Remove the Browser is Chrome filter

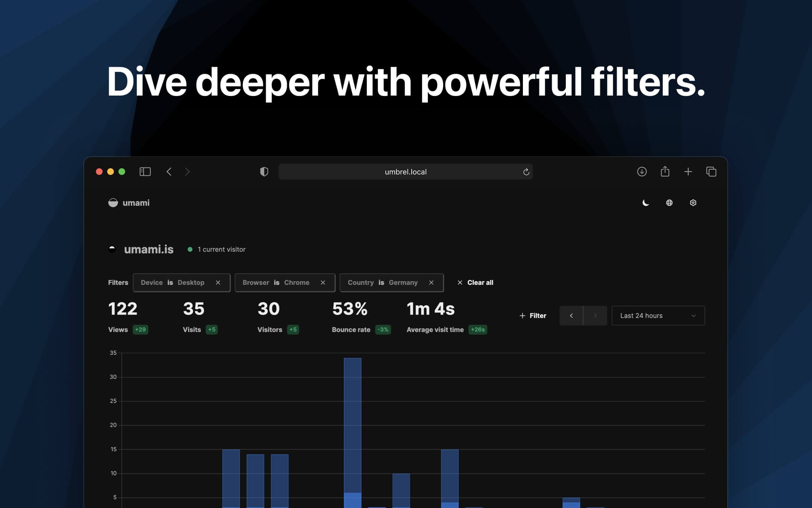pos(323,282)
